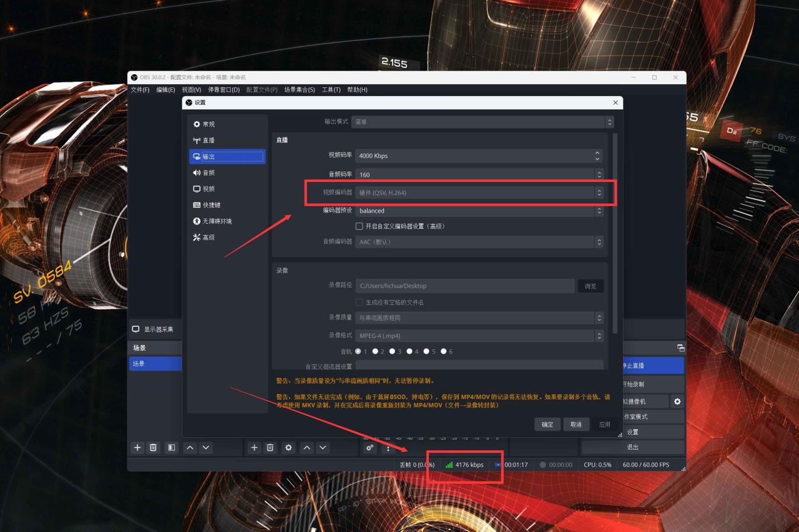Open source properties gear icon
799x532 pixels.
tap(288, 448)
